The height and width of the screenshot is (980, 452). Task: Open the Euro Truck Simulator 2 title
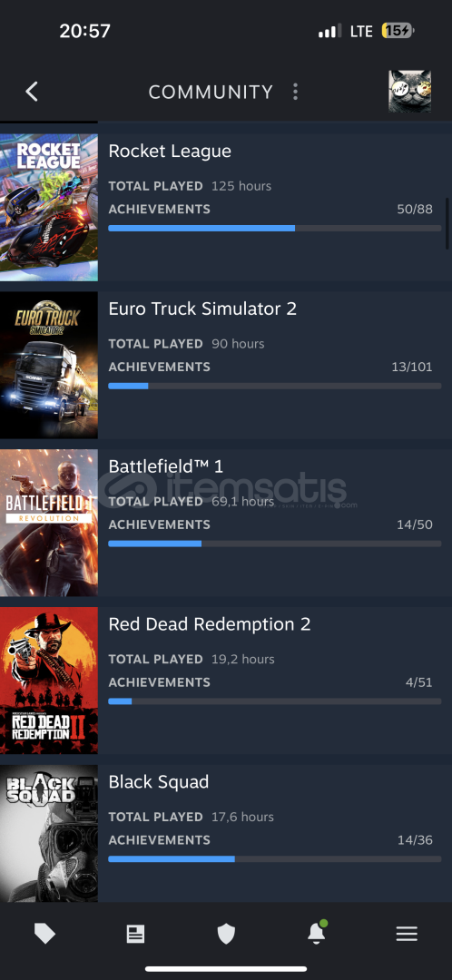pyautogui.click(x=202, y=309)
